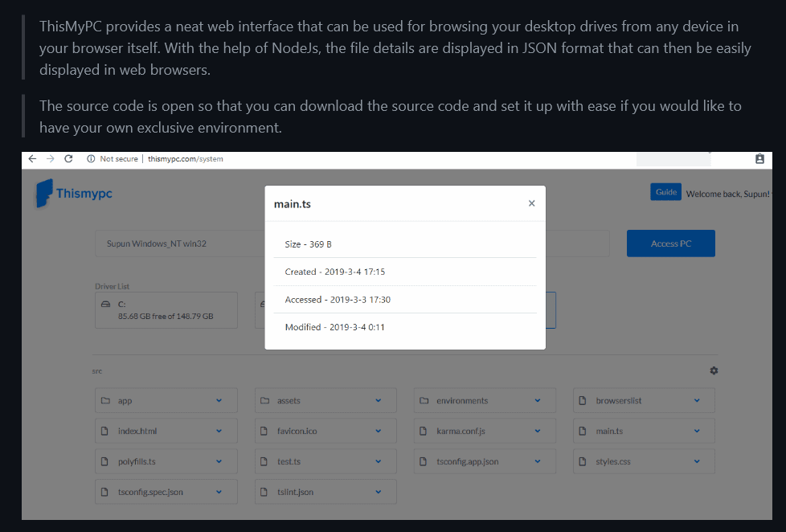The width and height of the screenshot is (786, 532).
Task: Click the Guide button
Action: coord(665,192)
